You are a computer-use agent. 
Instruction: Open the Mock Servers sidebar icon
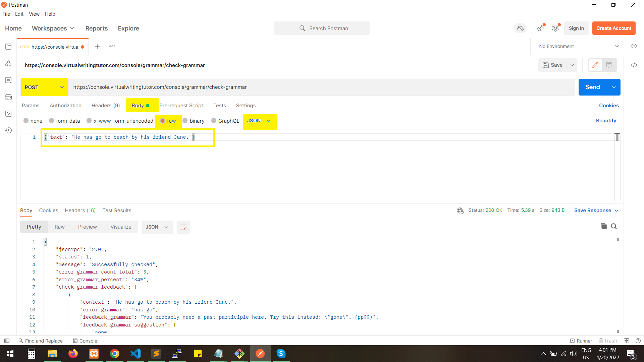click(8, 97)
